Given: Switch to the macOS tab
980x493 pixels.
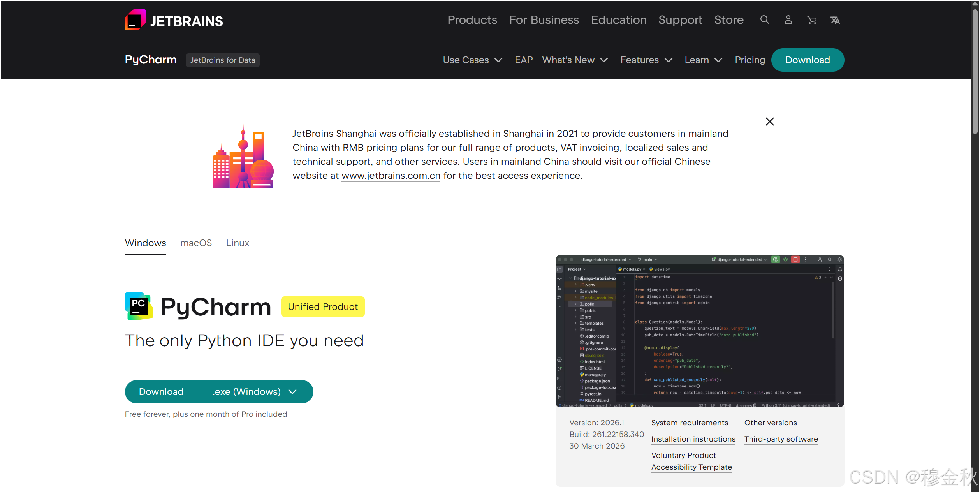Looking at the screenshot, I should 196,243.
